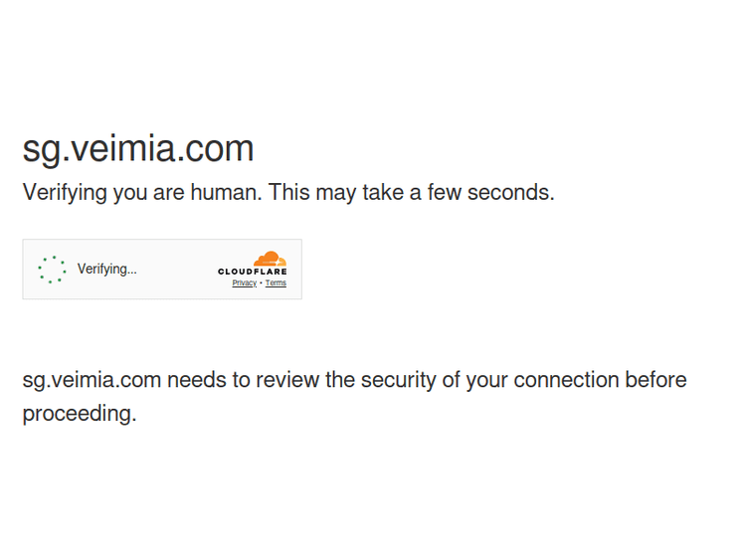Viewport: 746px width, 560px height.
Task: Click "Verifying you are human" subtitle text
Action: tap(141, 192)
